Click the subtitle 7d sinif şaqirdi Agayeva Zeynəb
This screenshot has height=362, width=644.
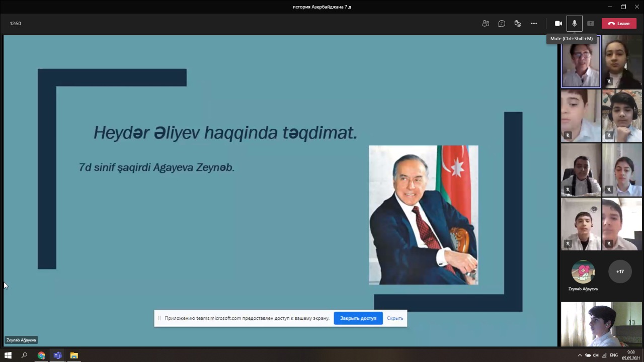tap(156, 167)
